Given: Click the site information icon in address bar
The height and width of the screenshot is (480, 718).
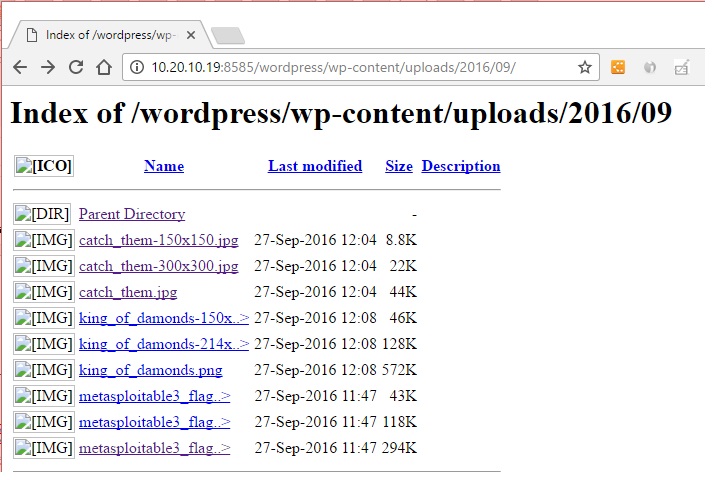Looking at the screenshot, I should click(x=137, y=68).
